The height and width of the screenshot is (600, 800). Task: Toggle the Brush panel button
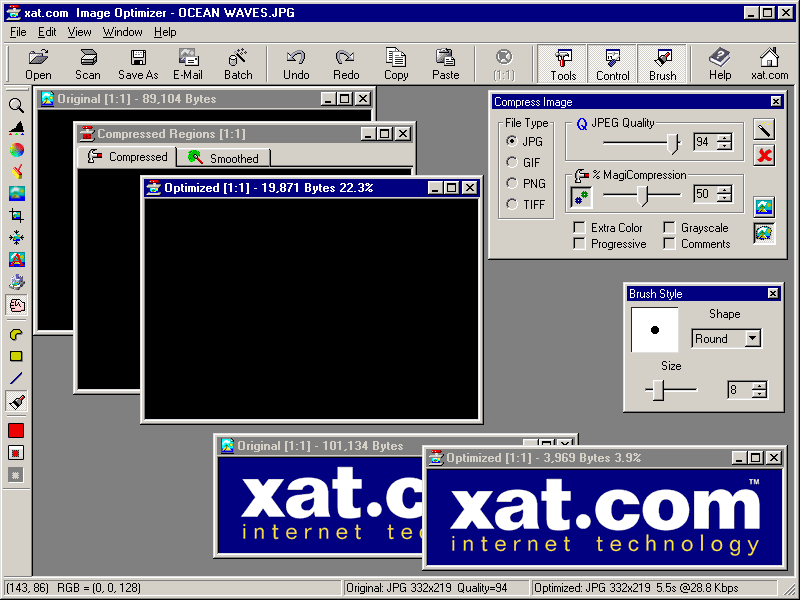click(x=662, y=64)
